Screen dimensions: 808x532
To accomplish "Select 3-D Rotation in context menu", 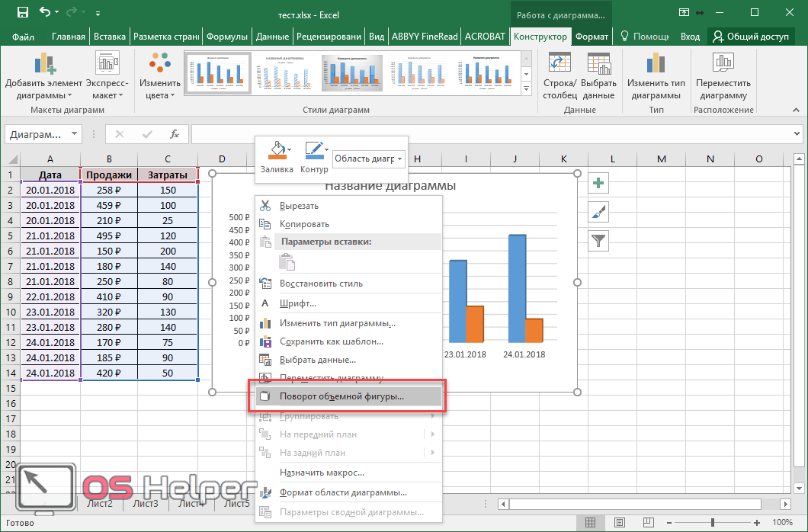I will point(341,396).
